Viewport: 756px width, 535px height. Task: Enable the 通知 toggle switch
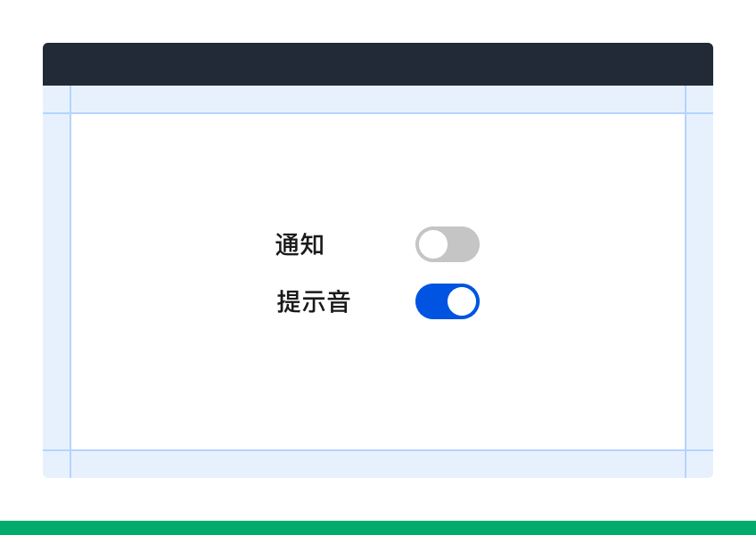click(x=447, y=244)
